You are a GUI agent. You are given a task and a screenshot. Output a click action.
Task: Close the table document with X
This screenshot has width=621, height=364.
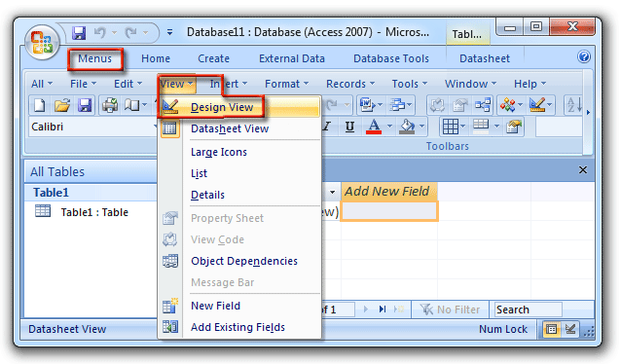click(x=583, y=170)
